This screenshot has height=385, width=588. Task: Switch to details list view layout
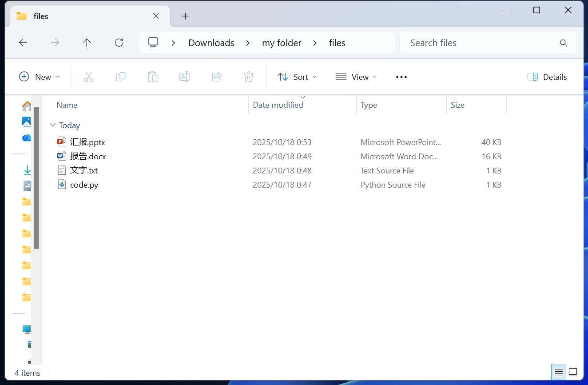(558, 372)
